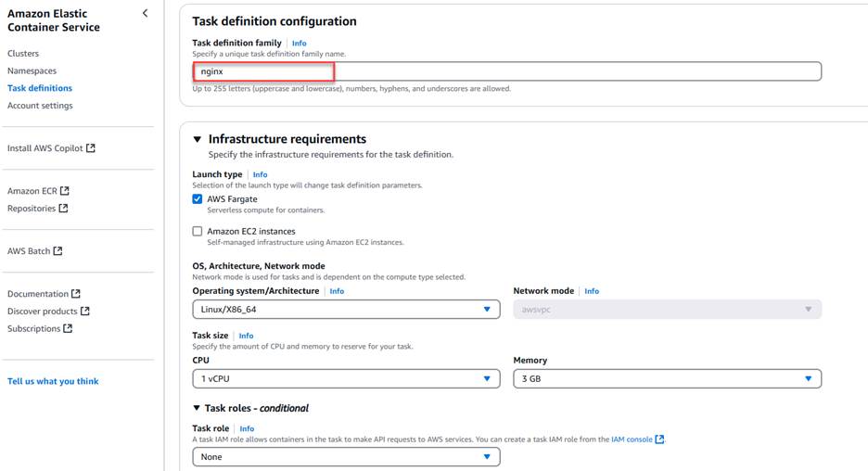Screen dimensions: 868x471
Task: Click external link icon beside Repositories
Action: (x=63, y=208)
